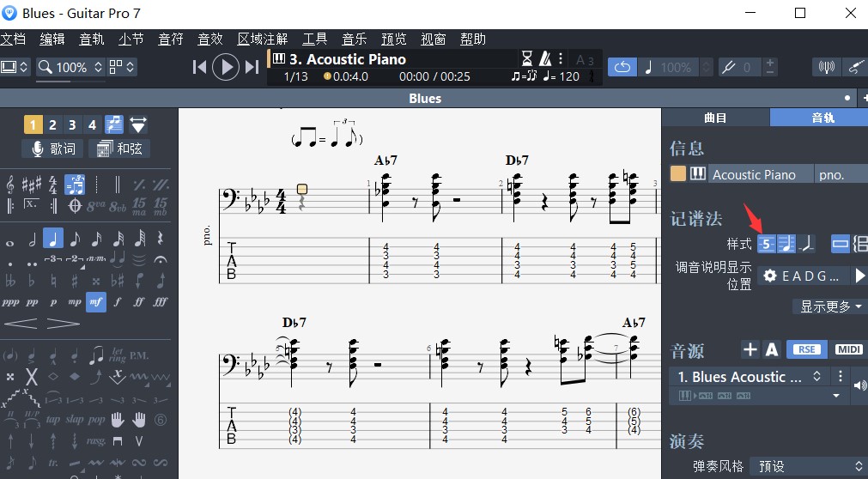
Task: Jump to the next bar
Action: click(x=252, y=67)
